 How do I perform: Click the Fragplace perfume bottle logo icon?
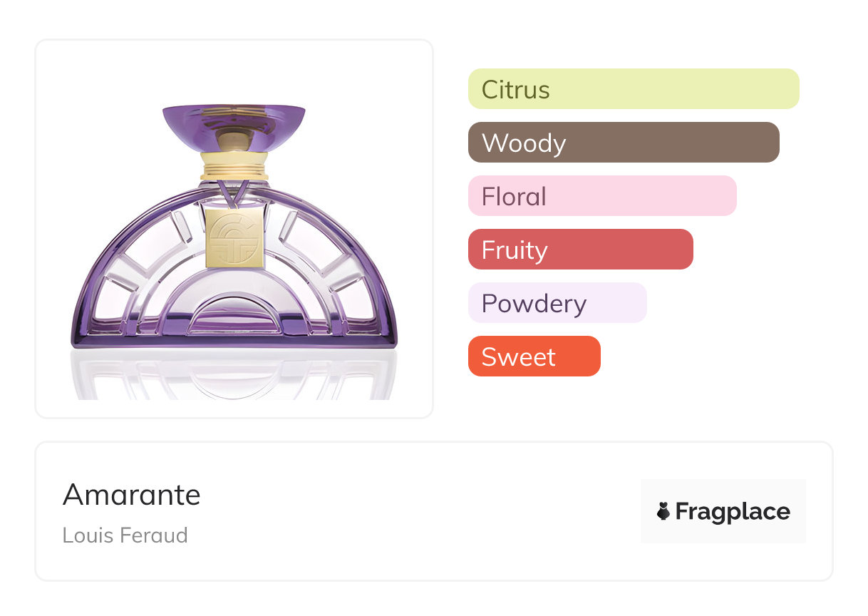click(x=663, y=511)
